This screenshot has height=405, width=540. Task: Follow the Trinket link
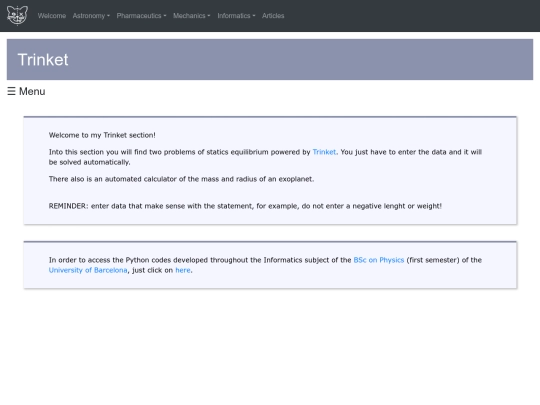coord(324,152)
